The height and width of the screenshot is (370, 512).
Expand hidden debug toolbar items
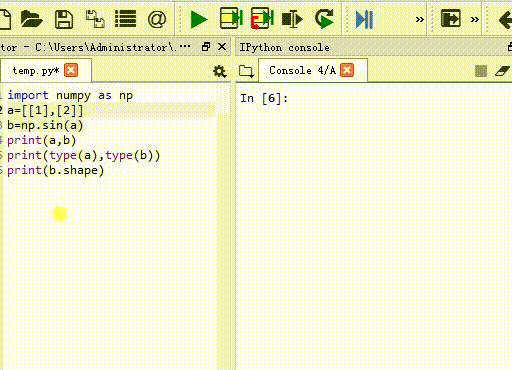(420, 19)
